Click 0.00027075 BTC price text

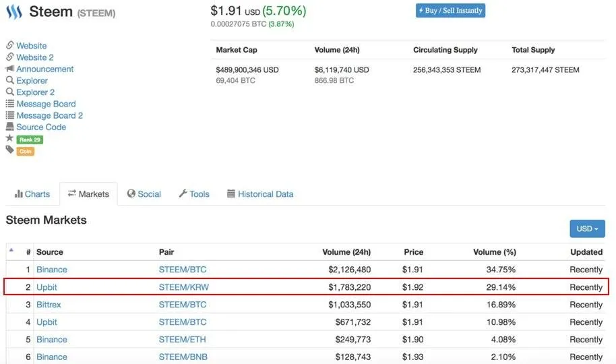pyautogui.click(x=239, y=24)
